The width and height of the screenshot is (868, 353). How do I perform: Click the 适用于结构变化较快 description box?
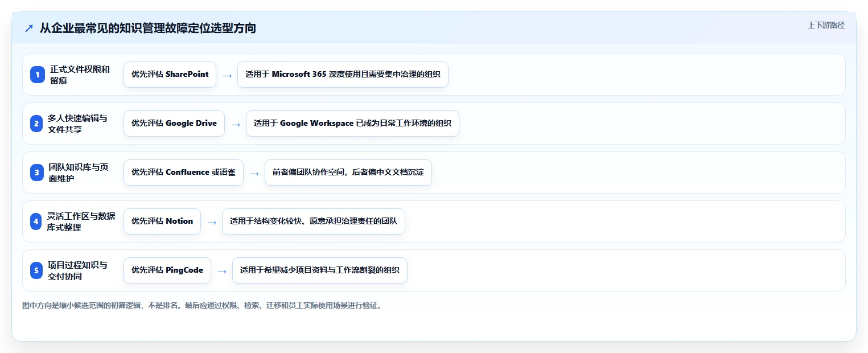tap(314, 221)
